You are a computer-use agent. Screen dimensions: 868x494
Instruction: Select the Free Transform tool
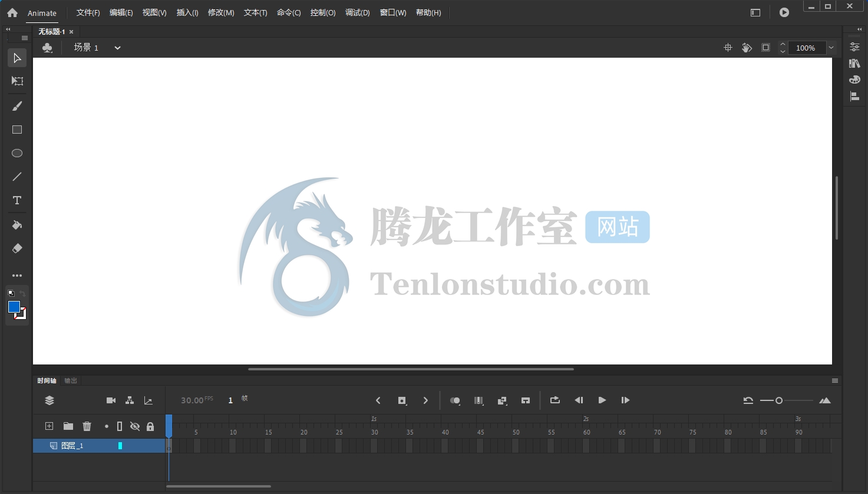[x=17, y=81]
